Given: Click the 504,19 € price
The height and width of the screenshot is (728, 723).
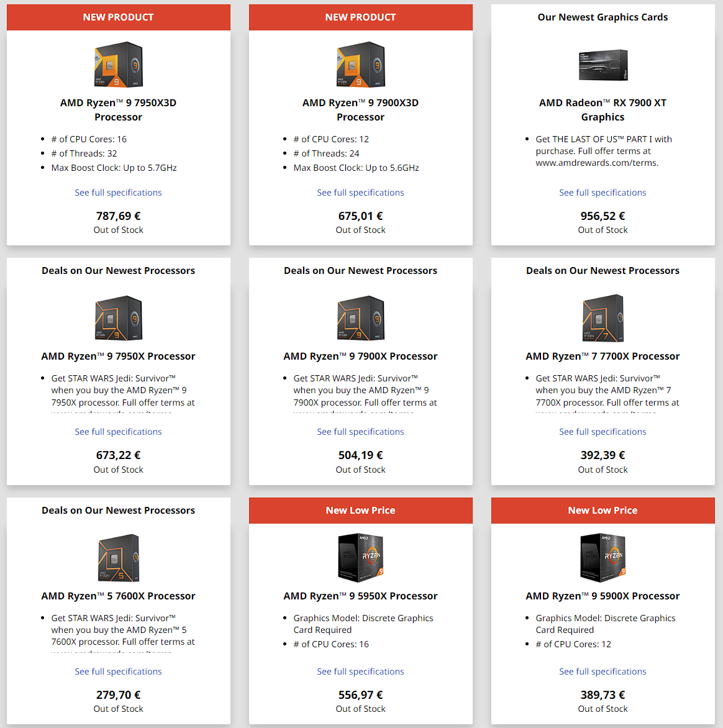Looking at the screenshot, I should click(361, 455).
